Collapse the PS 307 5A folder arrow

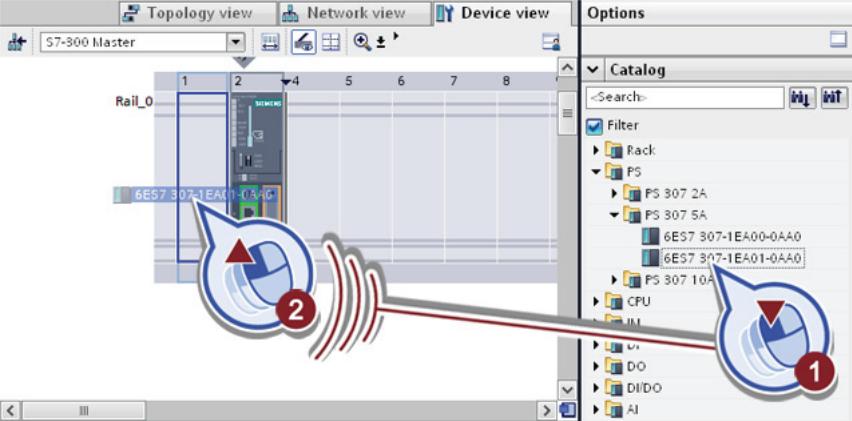click(614, 215)
